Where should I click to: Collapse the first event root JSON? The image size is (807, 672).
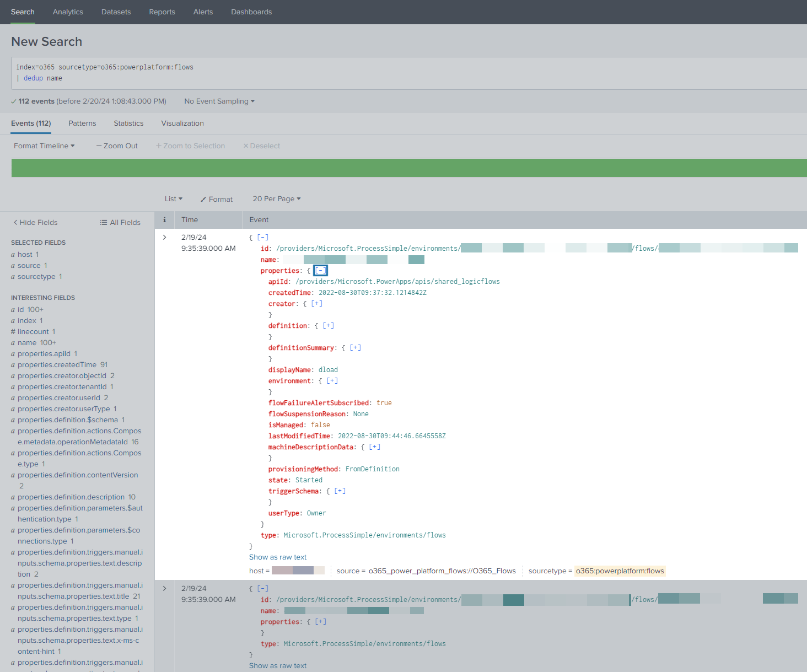tap(263, 238)
